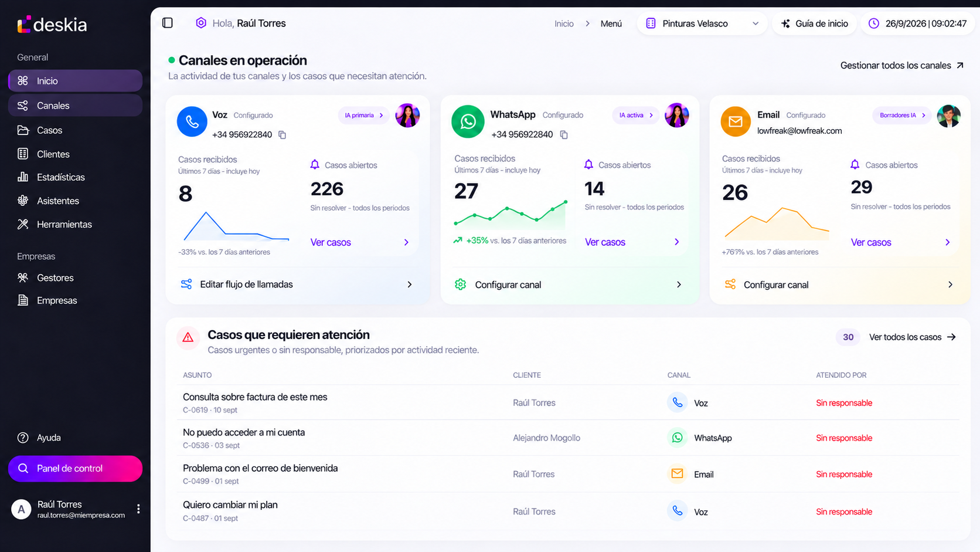Open Configurar canal on Email card
Viewport: 980px width, 552px height.
coord(839,285)
